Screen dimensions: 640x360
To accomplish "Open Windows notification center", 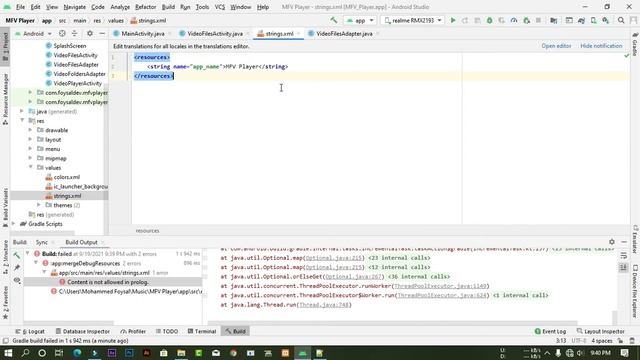I will pos(624,353).
